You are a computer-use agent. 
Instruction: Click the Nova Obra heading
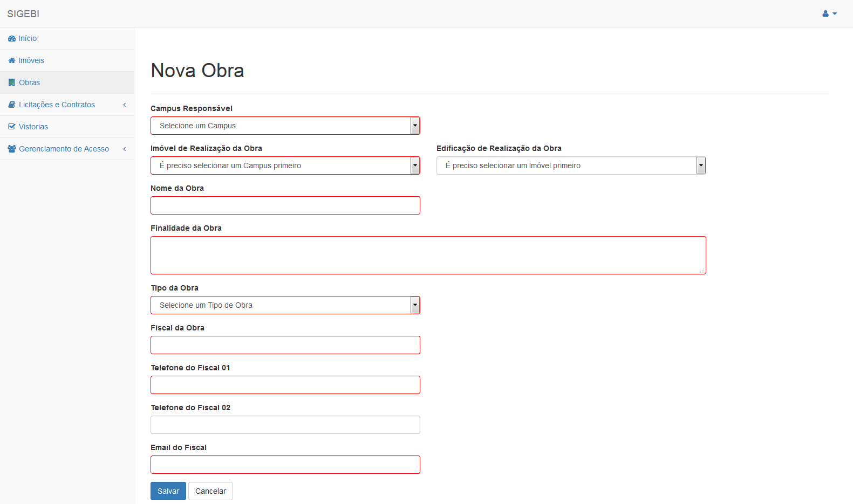(197, 71)
